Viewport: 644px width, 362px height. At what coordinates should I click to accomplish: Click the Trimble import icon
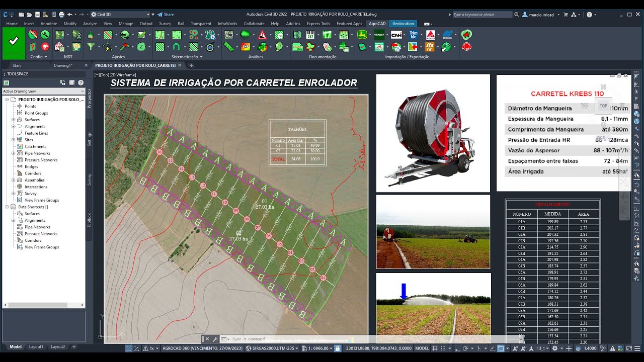[x=413, y=35]
